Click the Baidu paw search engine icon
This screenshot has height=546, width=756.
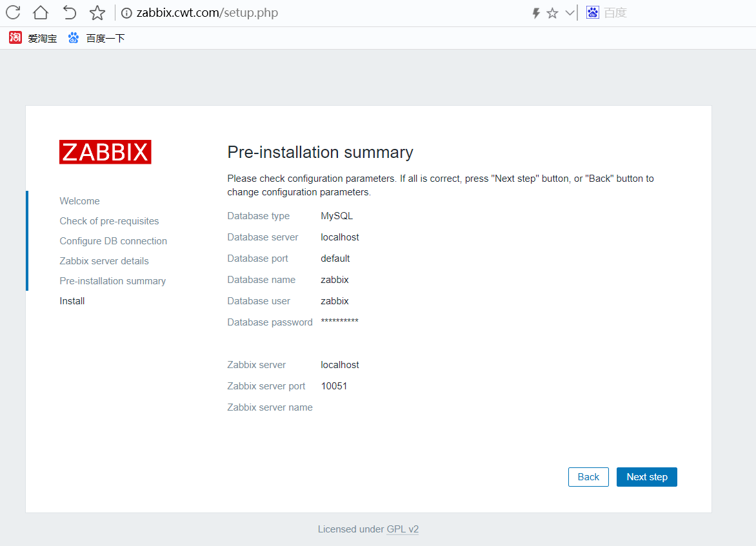(x=593, y=12)
